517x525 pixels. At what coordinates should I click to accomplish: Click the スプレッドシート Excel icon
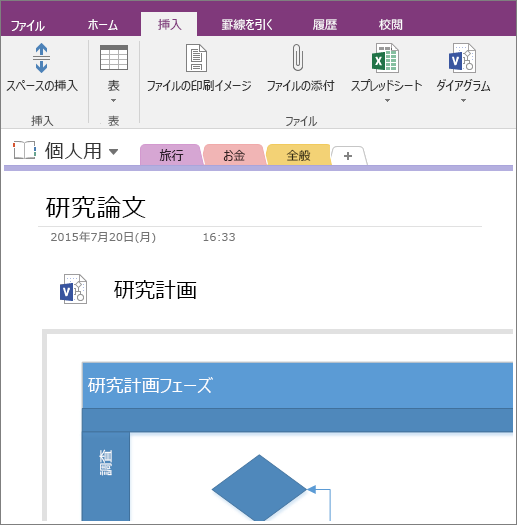385,58
